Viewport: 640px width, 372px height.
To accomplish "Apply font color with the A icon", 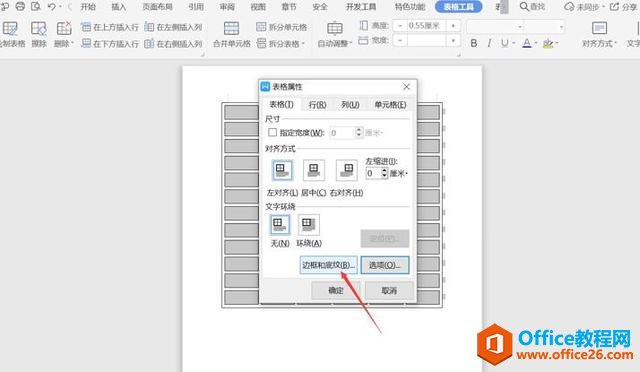I will click(x=527, y=43).
